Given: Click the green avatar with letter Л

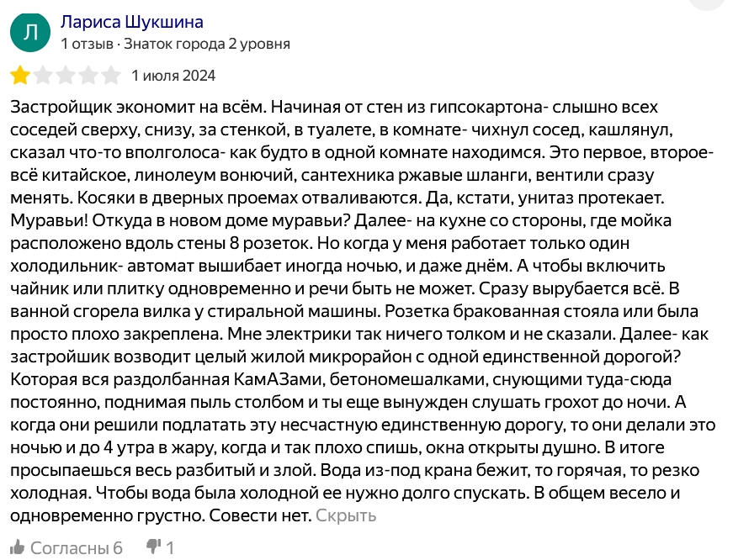Looking at the screenshot, I should 31,32.
